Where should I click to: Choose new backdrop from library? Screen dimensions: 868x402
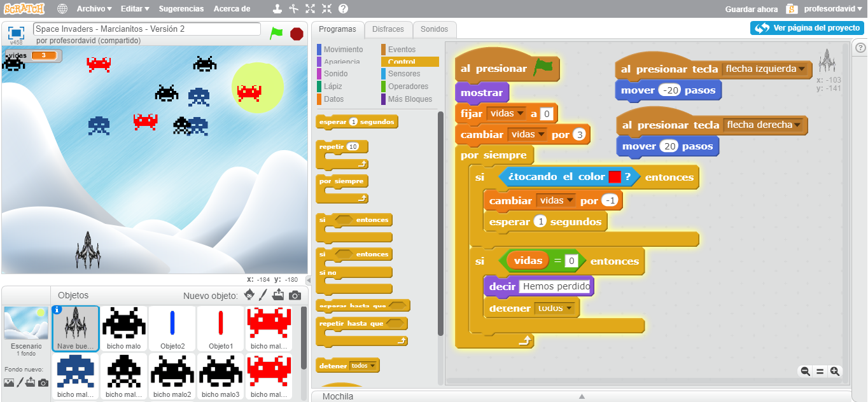[x=9, y=382]
